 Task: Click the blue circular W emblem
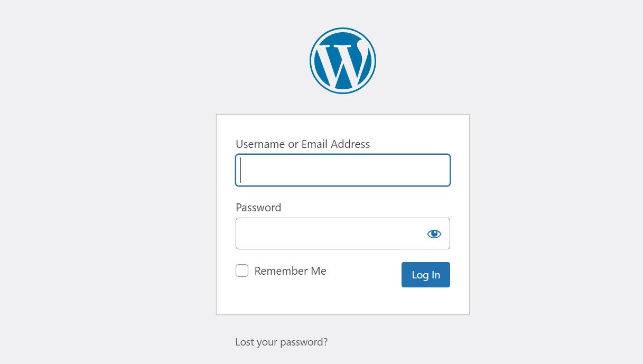342,61
